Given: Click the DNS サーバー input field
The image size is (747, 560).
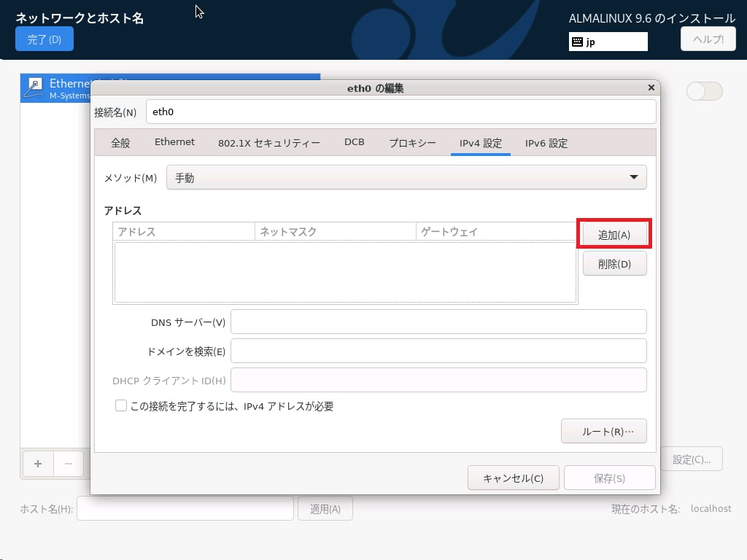Looking at the screenshot, I should point(438,322).
